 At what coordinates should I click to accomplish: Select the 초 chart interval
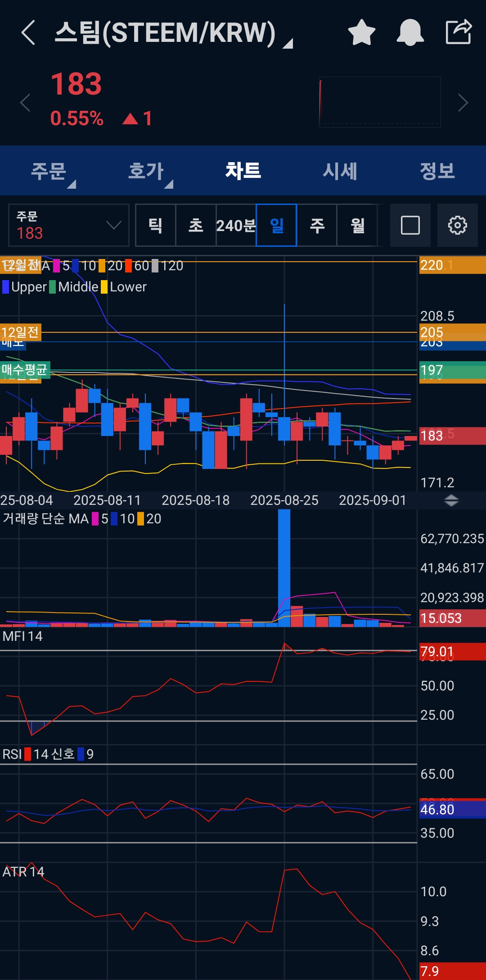196,225
